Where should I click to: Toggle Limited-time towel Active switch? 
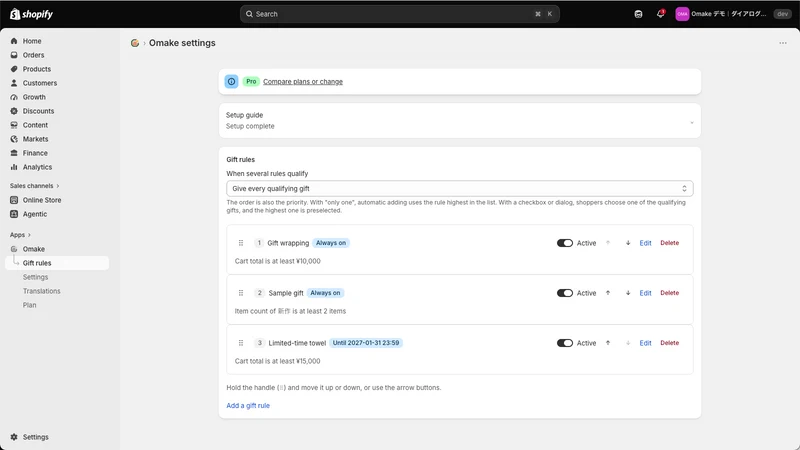[565, 343]
